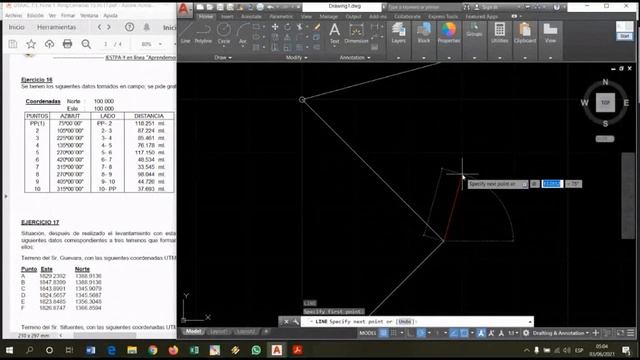Viewport: 640px width, 360px height.
Task: Click the print icon in Adobe Reader
Action: (x=67, y=44)
